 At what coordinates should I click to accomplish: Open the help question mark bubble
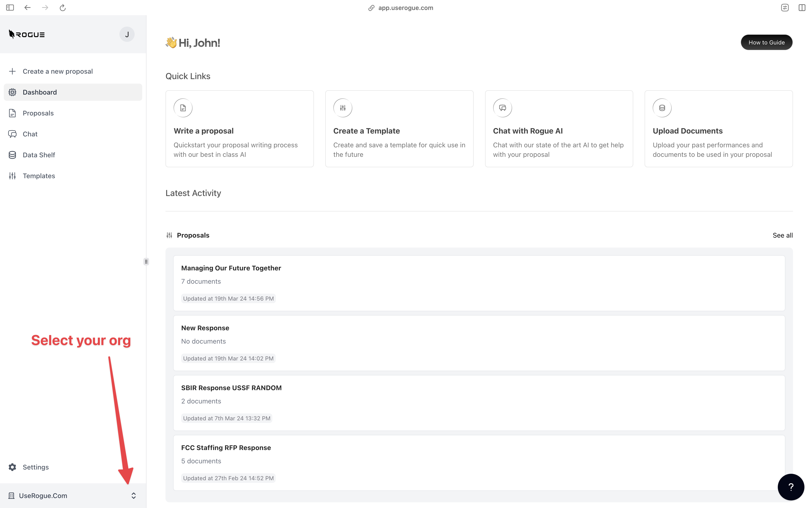(x=791, y=487)
